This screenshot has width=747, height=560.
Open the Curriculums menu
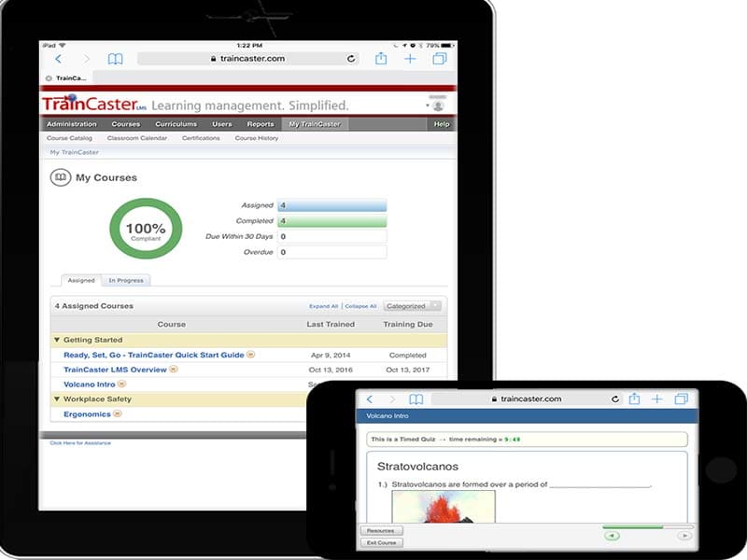[176, 124]
